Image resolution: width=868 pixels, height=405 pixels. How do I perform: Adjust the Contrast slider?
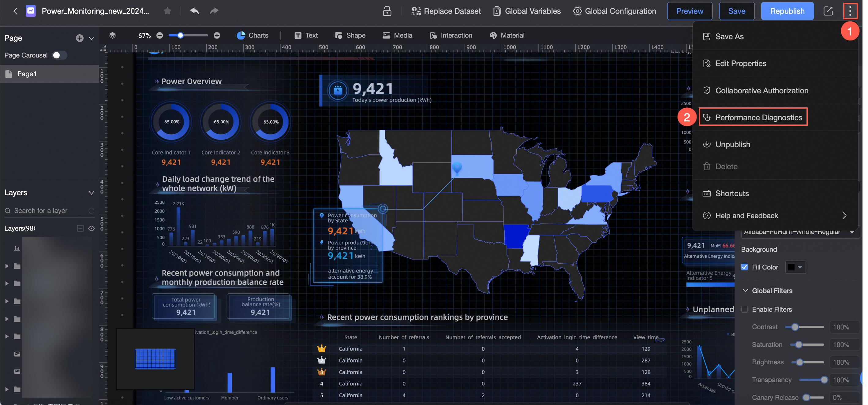(804, 327)
